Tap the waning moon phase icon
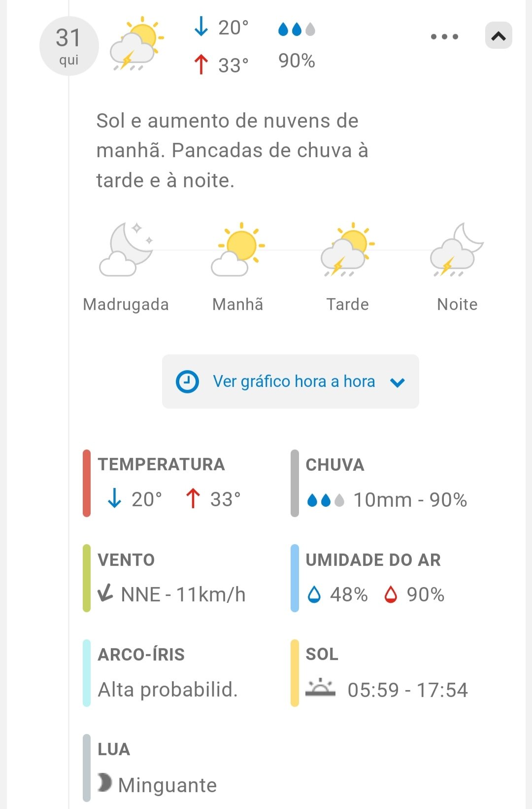 [104, 782]
